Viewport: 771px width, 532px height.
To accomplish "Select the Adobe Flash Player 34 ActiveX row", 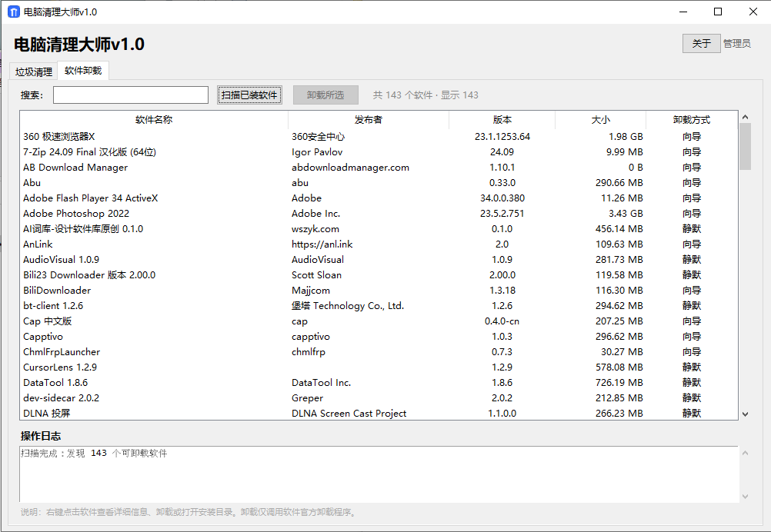I will 379,198.
